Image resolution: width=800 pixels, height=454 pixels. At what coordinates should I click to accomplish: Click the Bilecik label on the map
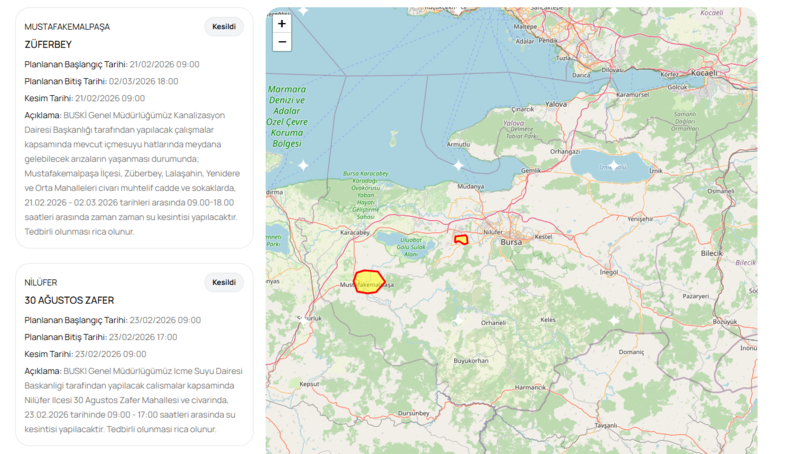[x=711, y=254]
